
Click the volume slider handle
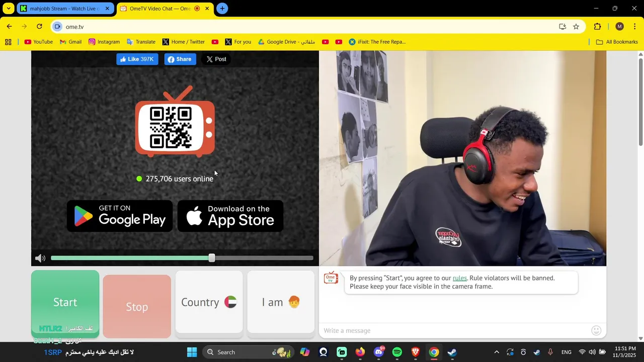[212, 258]
